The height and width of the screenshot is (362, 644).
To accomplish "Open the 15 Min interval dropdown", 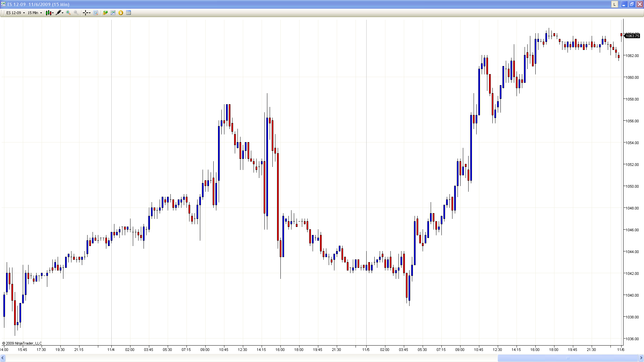I will (35, 13).
